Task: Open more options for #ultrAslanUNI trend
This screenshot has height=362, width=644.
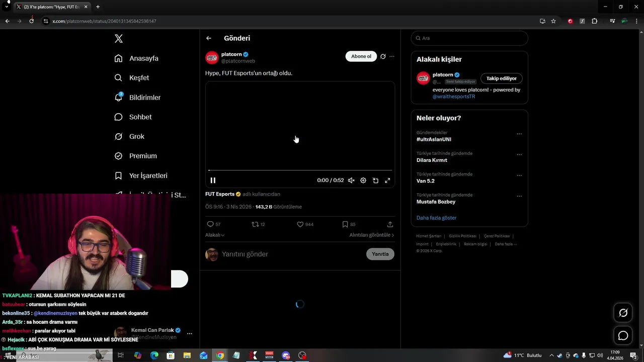Action: [x=519, y=134]
